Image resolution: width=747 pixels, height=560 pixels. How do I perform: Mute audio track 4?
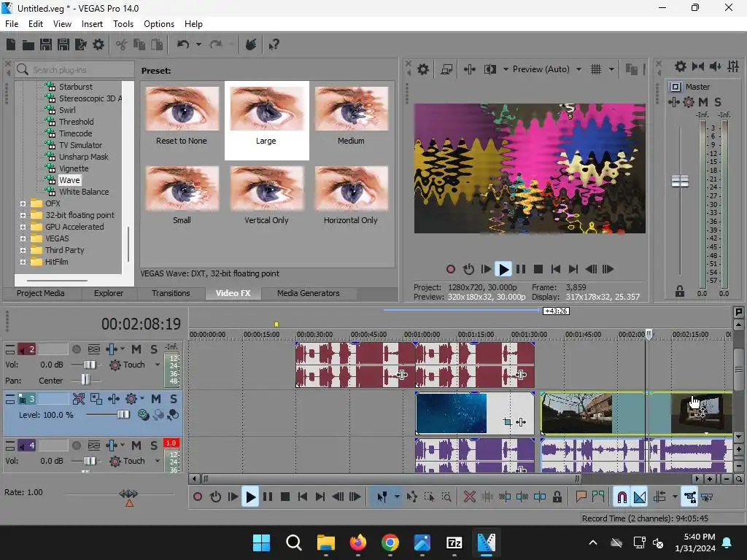click(136, 446)
